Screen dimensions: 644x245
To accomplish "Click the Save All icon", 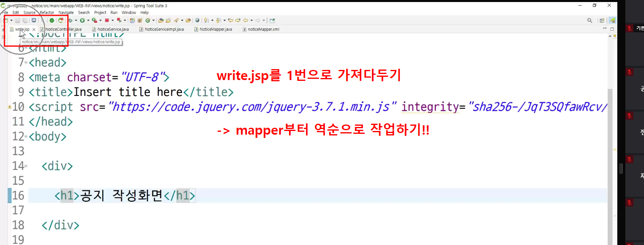I will pyautogui.click(x=25, y=20).
